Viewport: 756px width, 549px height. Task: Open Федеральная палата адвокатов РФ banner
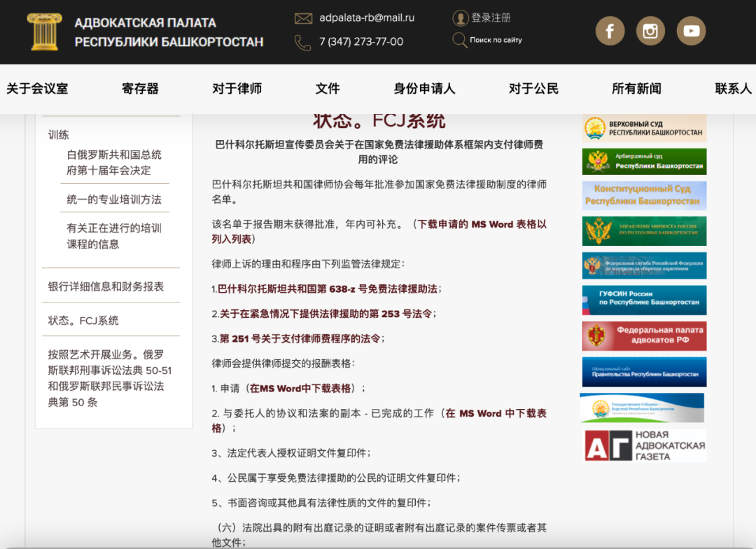[644, 336]
